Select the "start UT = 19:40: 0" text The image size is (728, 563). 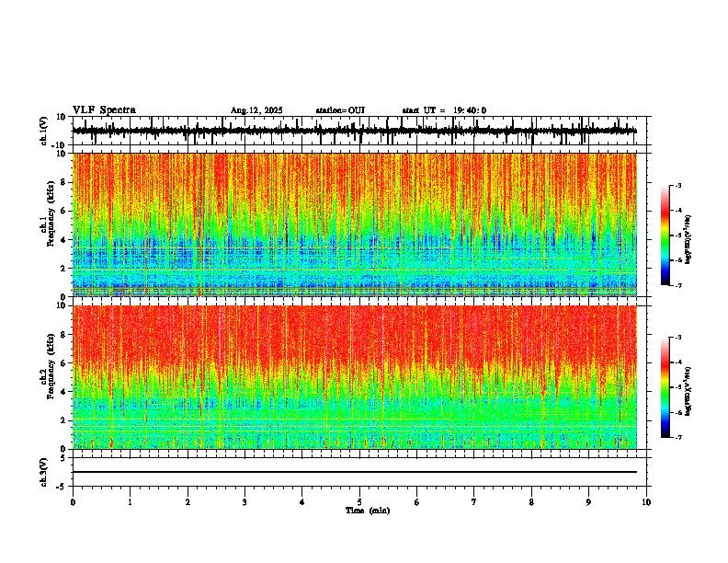point(444,110)
